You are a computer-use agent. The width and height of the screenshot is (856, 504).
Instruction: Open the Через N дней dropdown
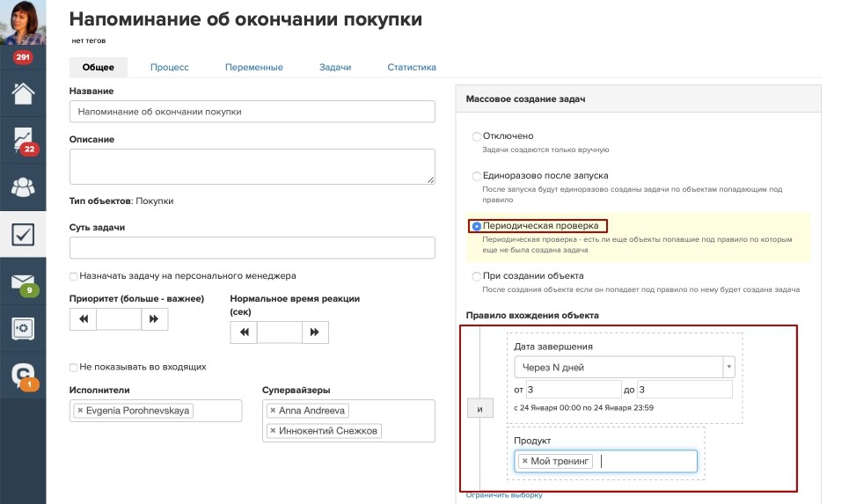click(x=625, y=368)
